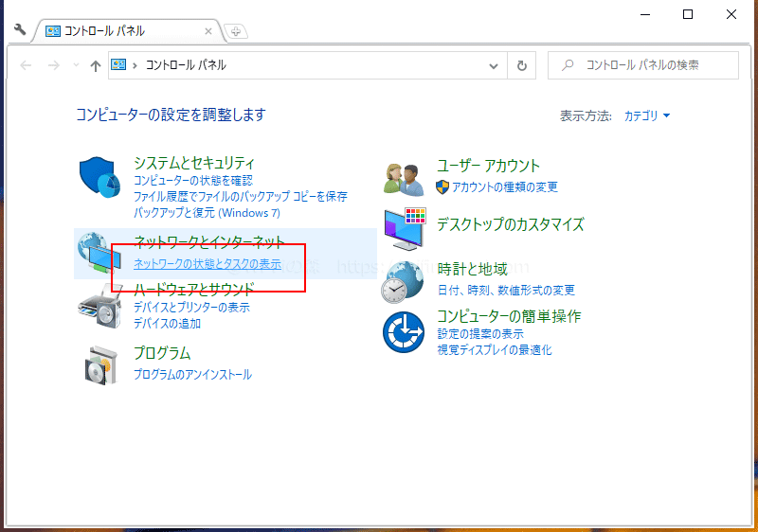Click the Ease of Access clock icon
758x532 pixels.
pos(404,332)
